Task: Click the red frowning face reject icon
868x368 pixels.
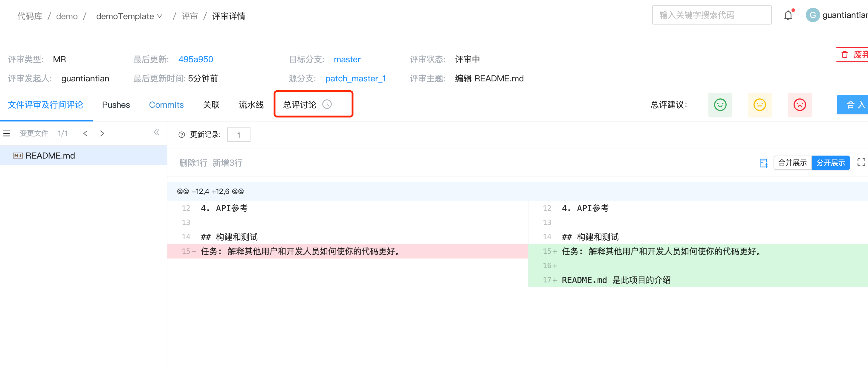Action: [x=799, y=104]
